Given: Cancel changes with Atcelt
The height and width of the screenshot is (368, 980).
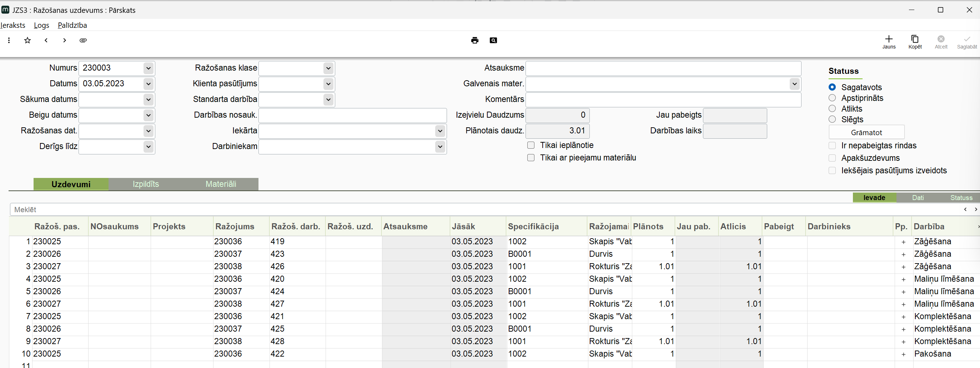Looking at the screenshot, I should tap(941, 42).
